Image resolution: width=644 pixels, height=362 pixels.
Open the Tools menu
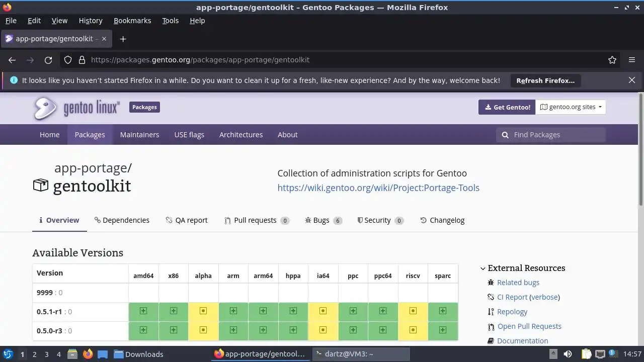point(170,21)
